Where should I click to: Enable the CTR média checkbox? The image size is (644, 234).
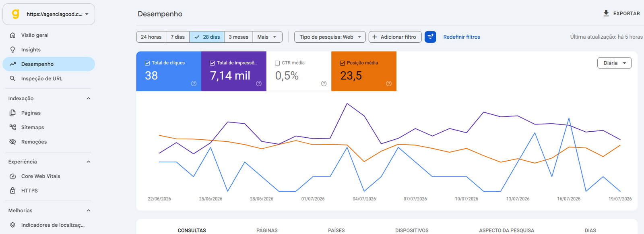tap(277, 63)
